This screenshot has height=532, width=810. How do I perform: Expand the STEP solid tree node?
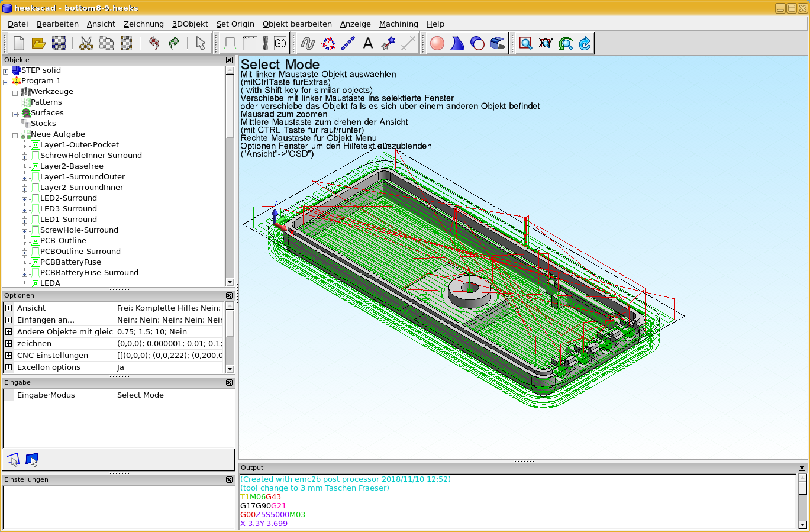click(x=6, y=71)
